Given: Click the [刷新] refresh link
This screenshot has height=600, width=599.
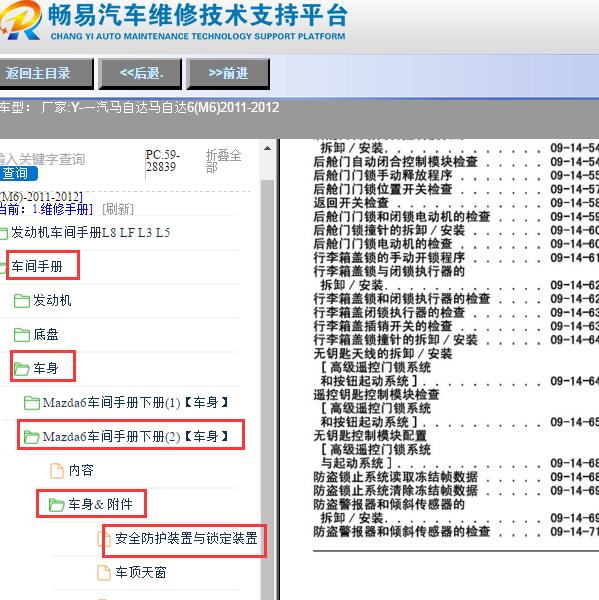Looking at the screenshot, I should click(x=118, y=209).
